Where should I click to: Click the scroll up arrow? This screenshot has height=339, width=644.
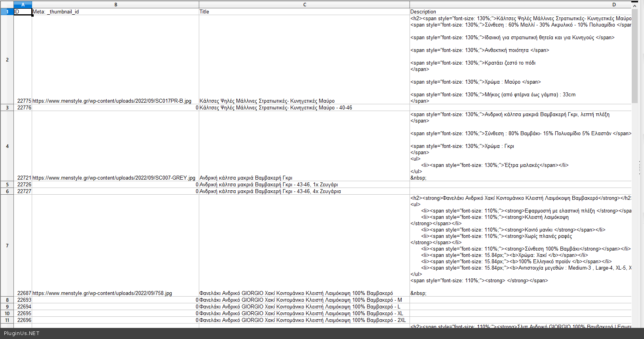click(x=634, y=6)
